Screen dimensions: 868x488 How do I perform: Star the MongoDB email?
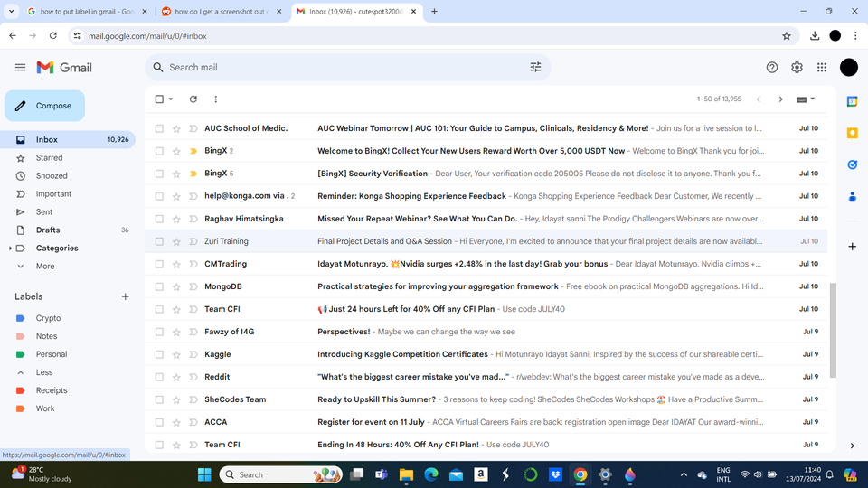(176, 286)
